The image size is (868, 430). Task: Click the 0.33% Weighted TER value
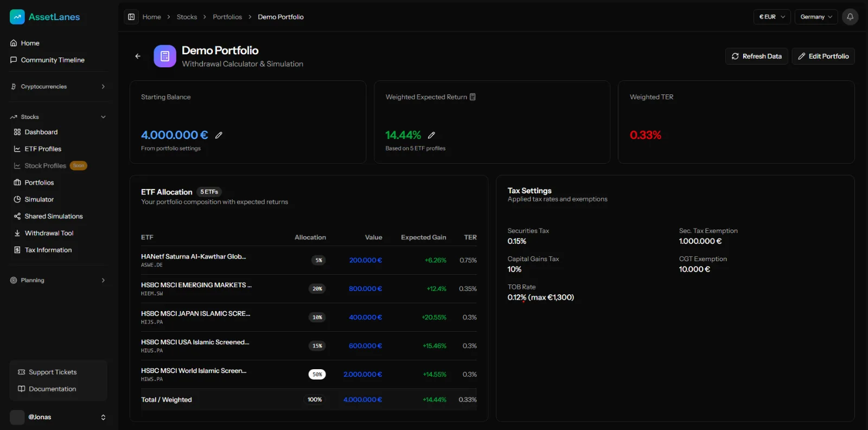click(x=646, y=135)
